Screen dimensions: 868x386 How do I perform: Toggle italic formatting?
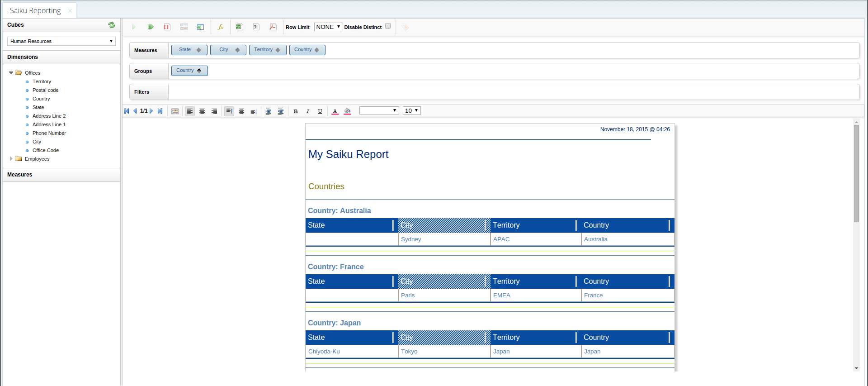click(x=308, y=111)
